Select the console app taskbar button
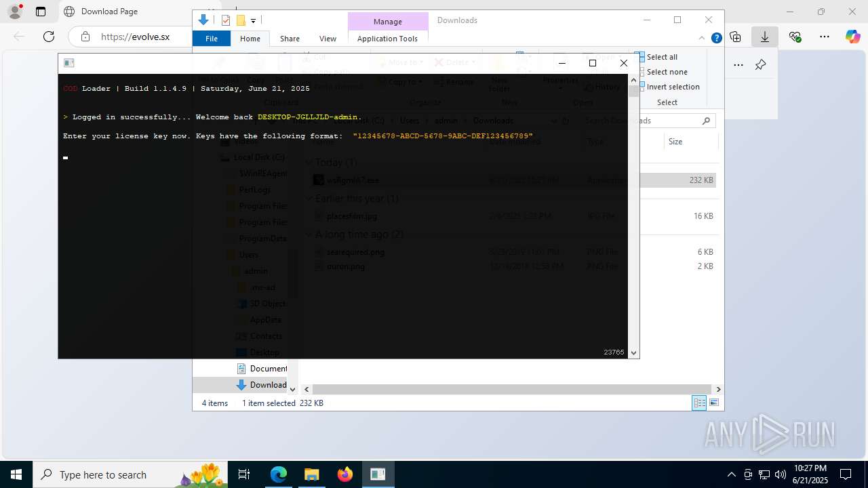Screen dimensions: 868x488 tap(378, 474)
